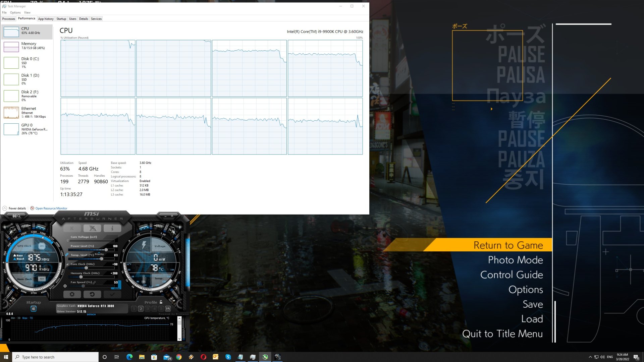
Task: Launch the OC Scanner from Afterburner
Action: (16, 216)
